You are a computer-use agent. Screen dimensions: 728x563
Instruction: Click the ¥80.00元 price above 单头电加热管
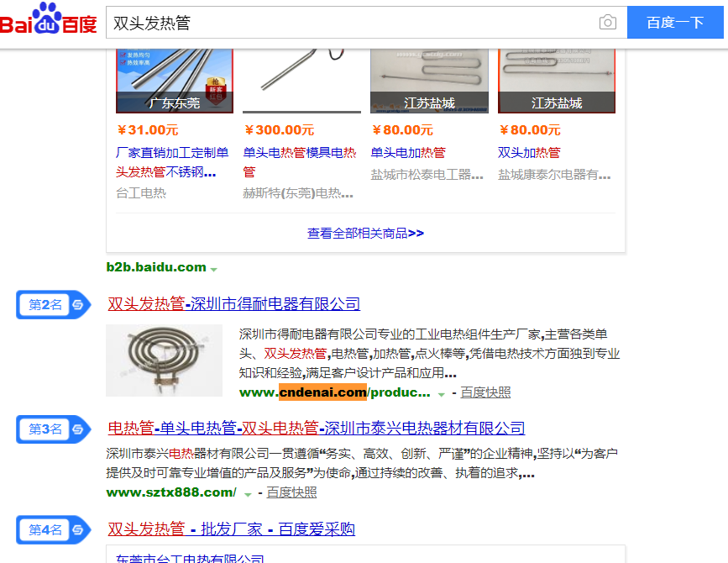pos(402,130)
